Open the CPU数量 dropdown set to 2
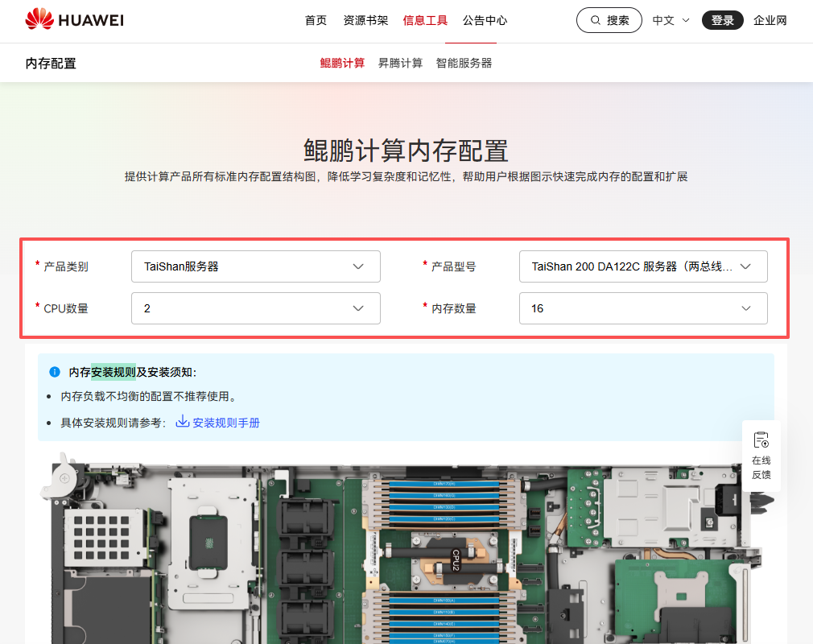 click(x=255, y=308)
